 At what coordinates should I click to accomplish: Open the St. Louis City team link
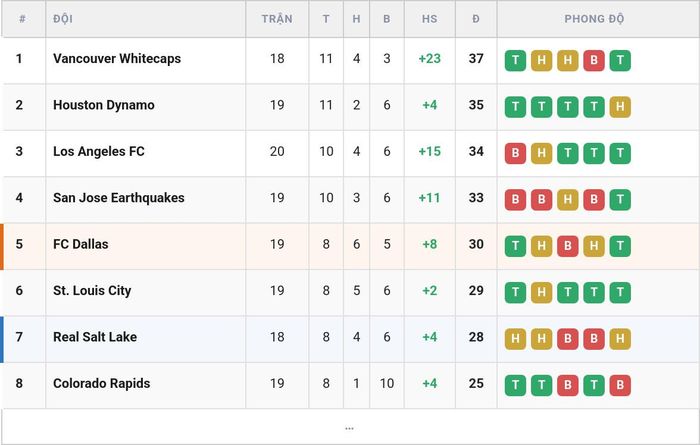(x=92, y=291)
